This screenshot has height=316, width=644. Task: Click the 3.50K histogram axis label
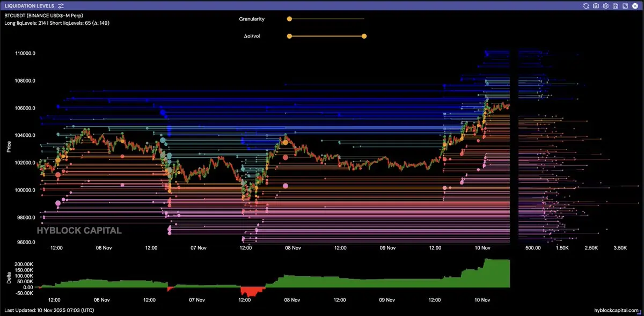pyautogui.click(x=620, y=248)
